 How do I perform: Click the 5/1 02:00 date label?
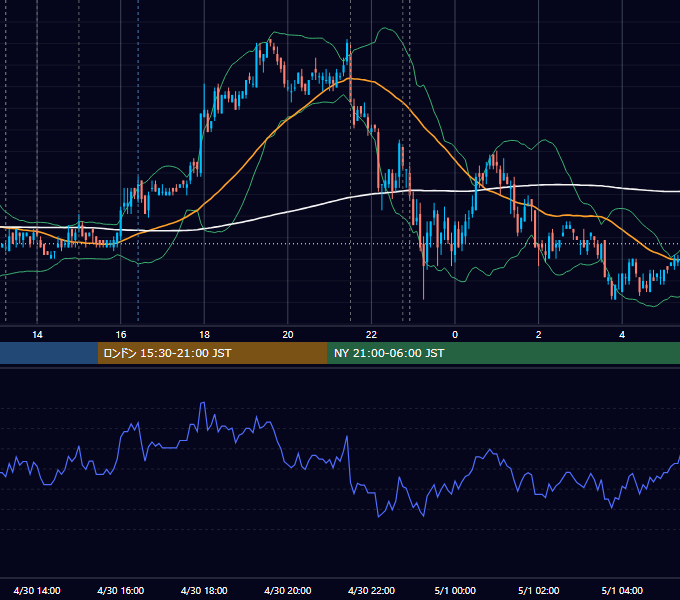point(539,590)
